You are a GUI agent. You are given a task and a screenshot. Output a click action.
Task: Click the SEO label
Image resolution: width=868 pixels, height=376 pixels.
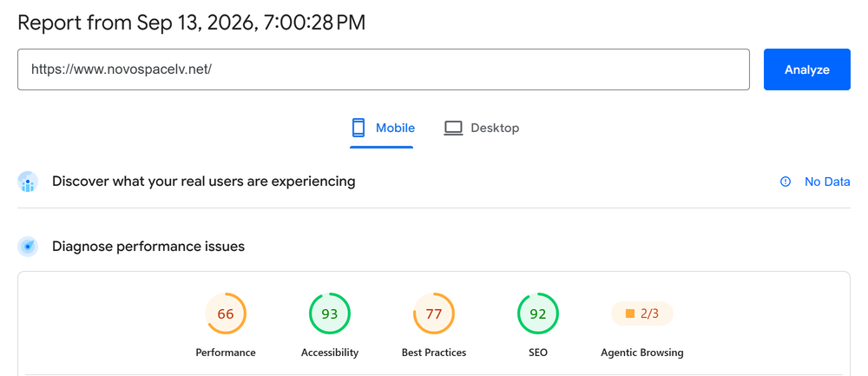[x=537, y=353]
